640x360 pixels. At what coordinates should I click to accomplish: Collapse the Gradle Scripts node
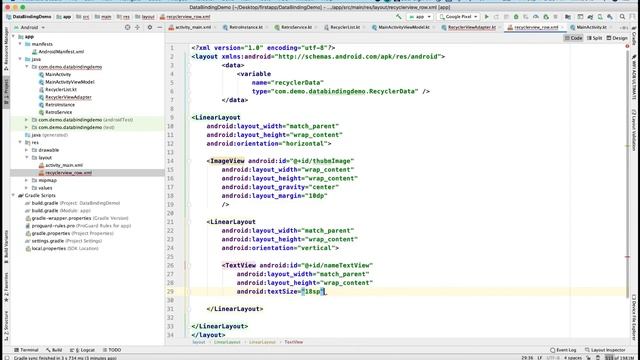coord(13,195)
